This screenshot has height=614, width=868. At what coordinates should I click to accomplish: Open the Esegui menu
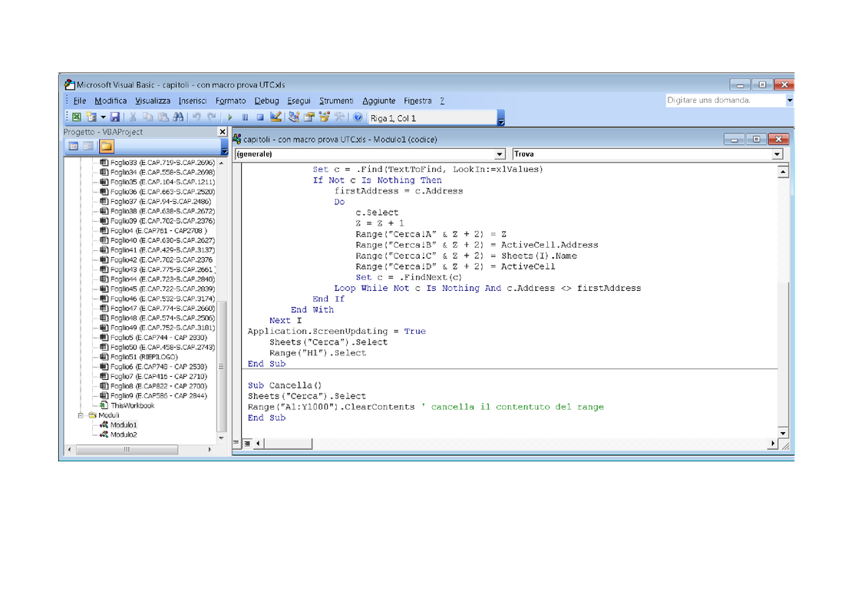tap(299, 101)
